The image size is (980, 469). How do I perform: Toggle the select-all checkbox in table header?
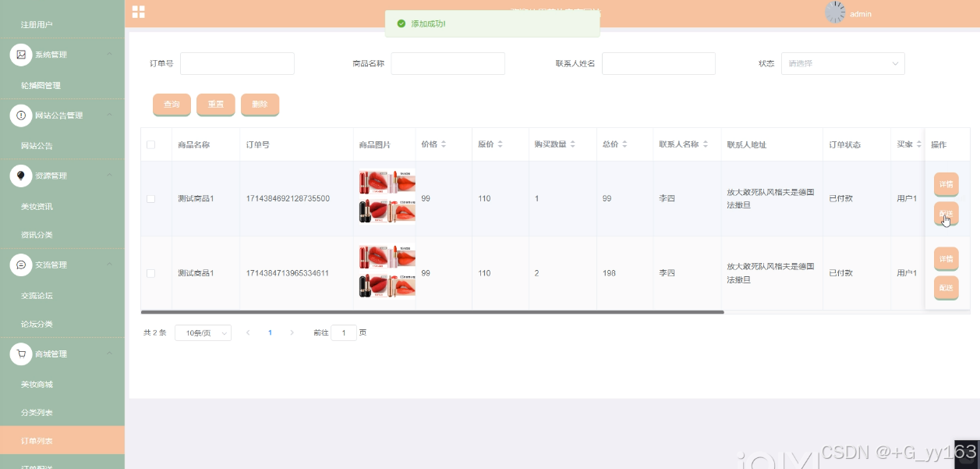[150, 144]
